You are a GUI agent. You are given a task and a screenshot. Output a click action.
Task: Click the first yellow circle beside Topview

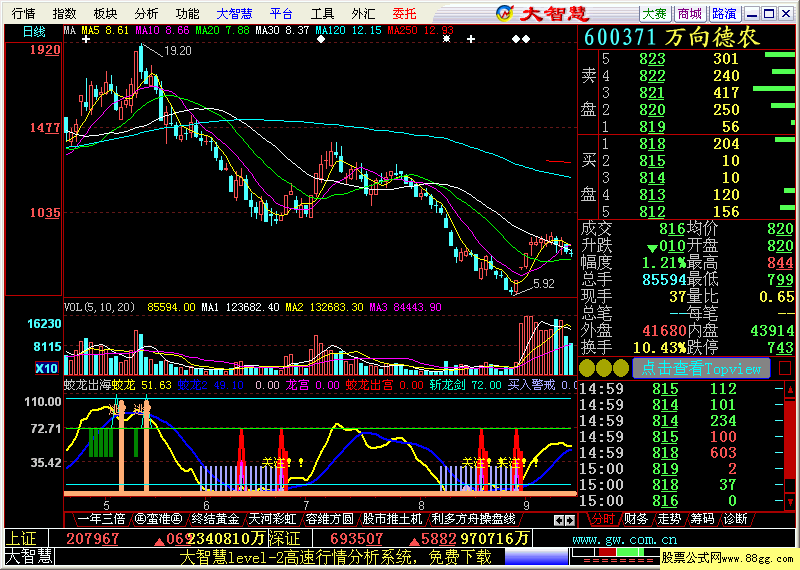587,368
